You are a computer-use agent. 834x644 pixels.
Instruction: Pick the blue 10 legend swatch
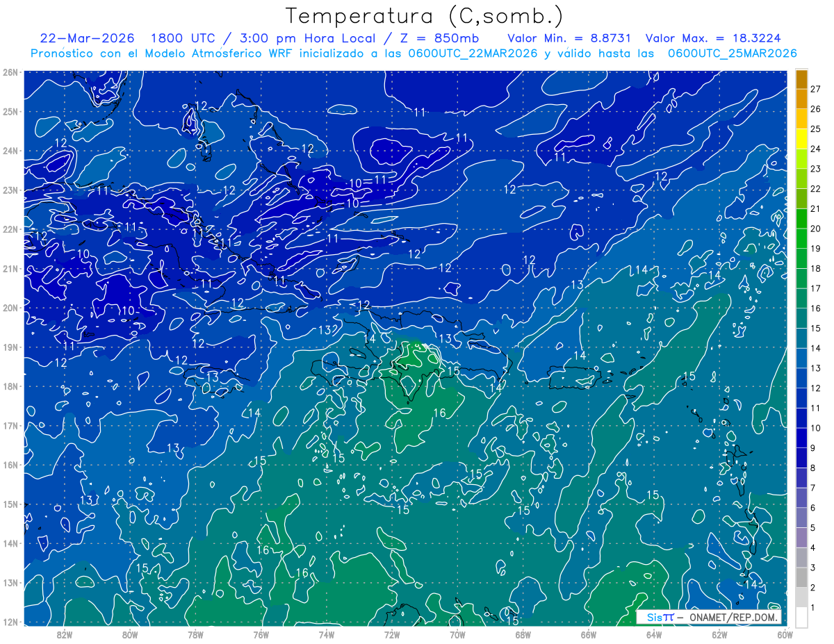(x=801, y=418)
